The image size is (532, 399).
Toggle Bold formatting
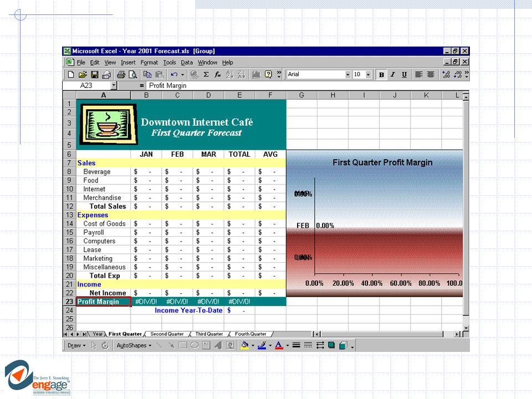click(x=381, y=75)
